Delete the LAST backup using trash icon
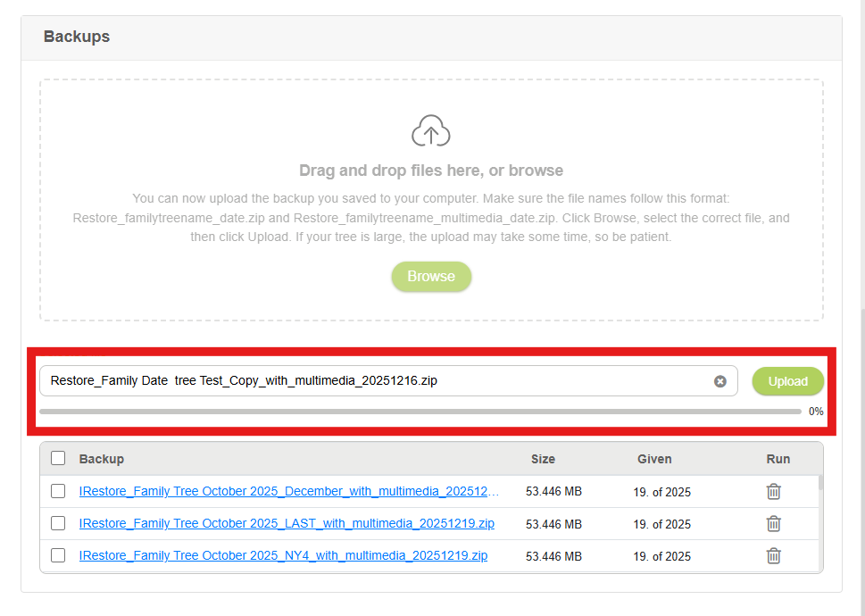The image size is (865, 616). pos(774,524)
